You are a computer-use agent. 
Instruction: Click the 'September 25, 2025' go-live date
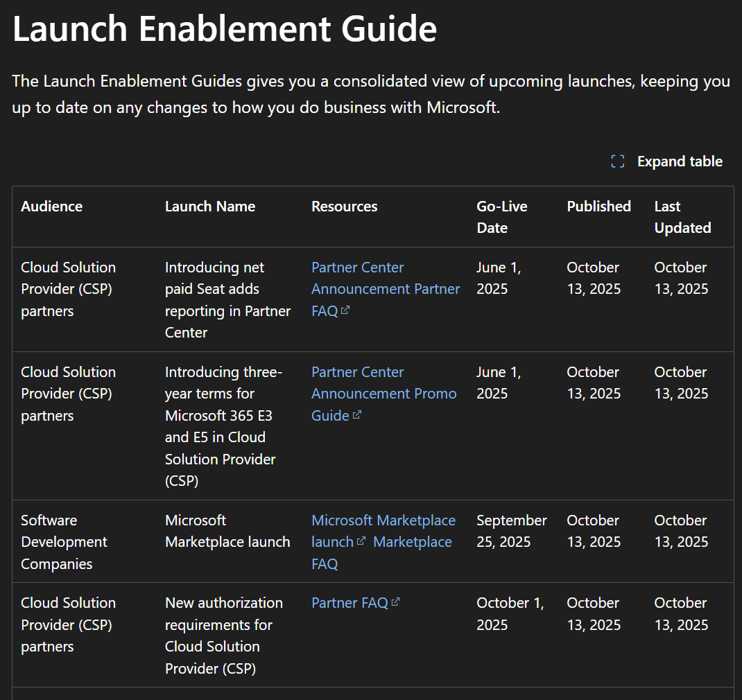coord(512,531)
